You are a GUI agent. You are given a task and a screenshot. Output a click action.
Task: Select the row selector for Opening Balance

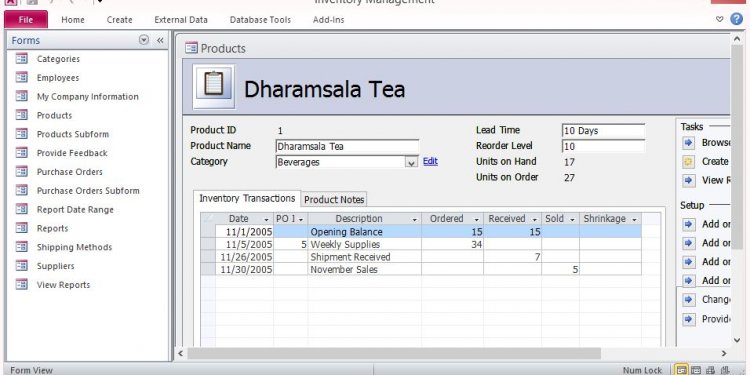(208, 232)
